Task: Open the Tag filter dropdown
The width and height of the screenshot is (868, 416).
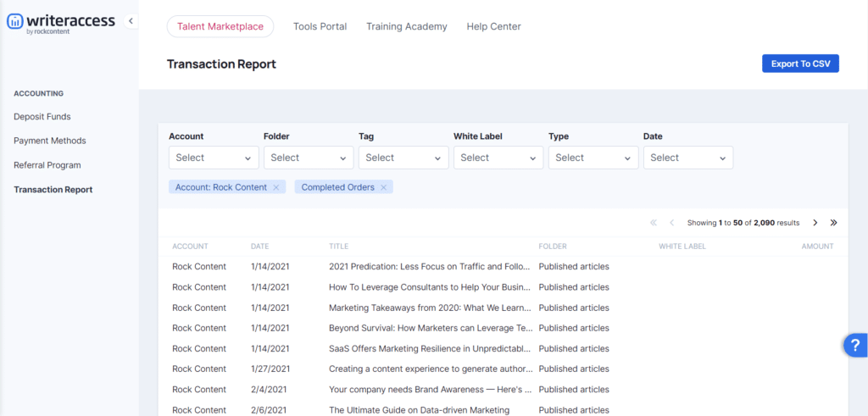Action: [403, 158]
